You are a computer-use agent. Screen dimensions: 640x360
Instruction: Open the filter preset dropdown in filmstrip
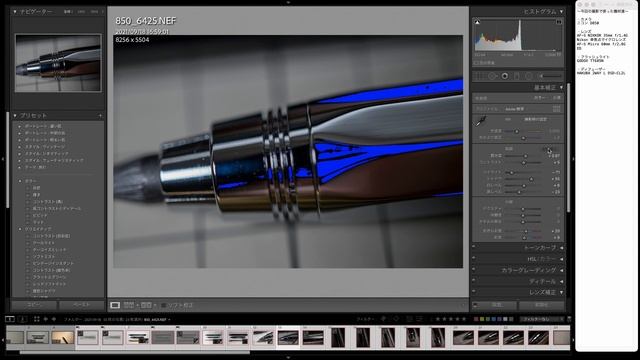tap(542, 319)
